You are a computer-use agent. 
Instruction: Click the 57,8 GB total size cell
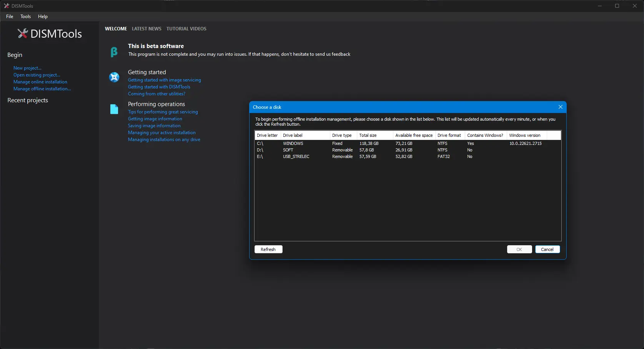tap(367, 150)
